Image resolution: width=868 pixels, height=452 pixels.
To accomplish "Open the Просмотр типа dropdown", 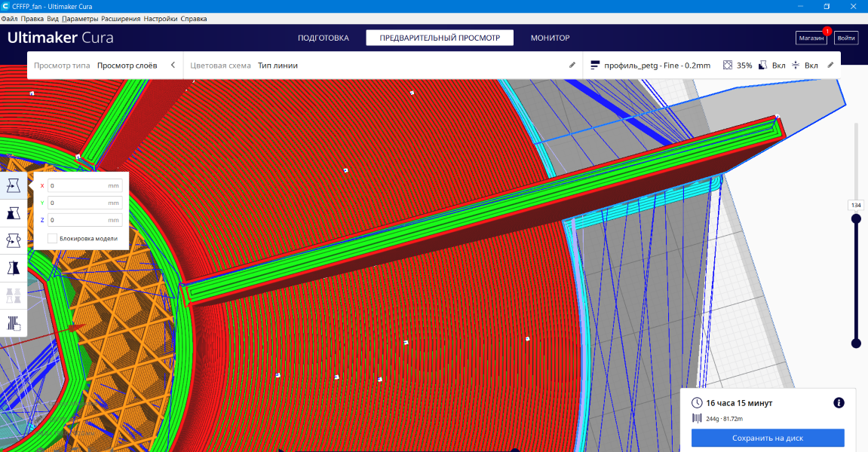I will [127, 66].
